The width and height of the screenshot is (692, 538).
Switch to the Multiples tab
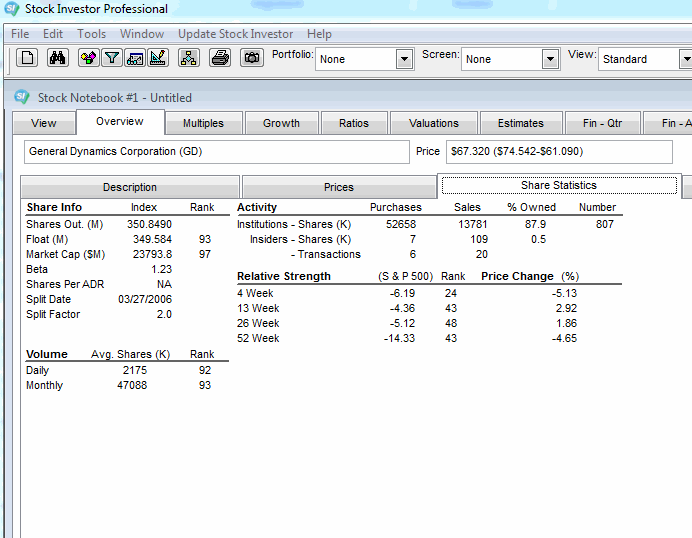coord(203,123)
